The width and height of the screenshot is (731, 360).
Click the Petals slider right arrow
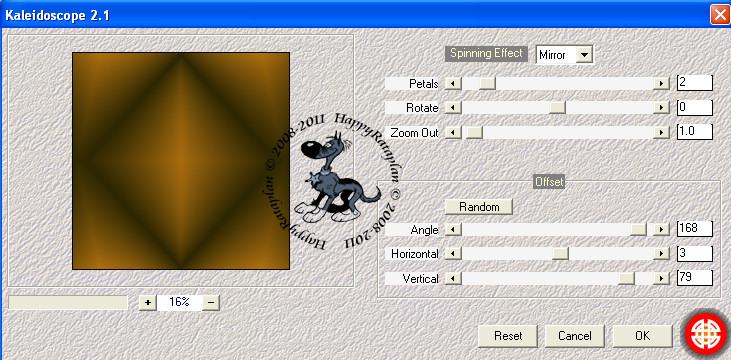661,83
